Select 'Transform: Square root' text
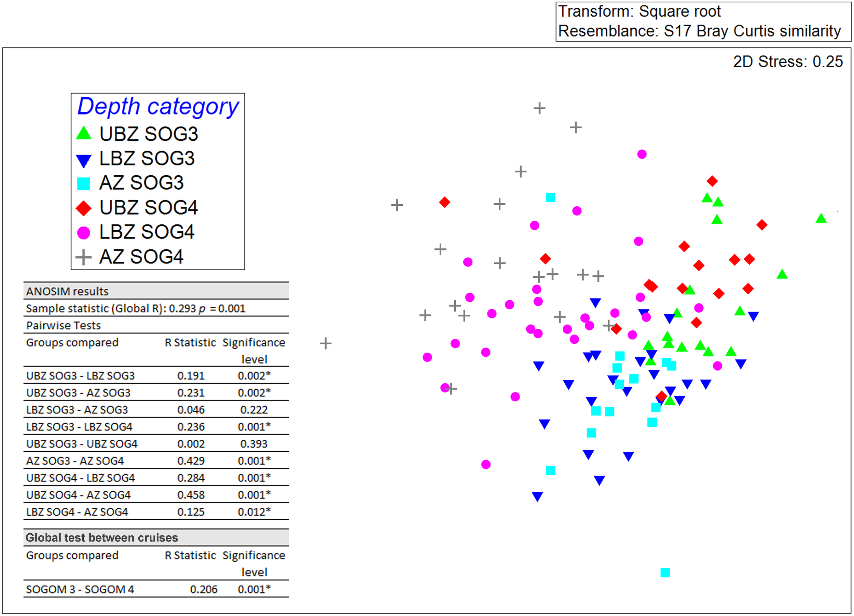 (639, 12)
